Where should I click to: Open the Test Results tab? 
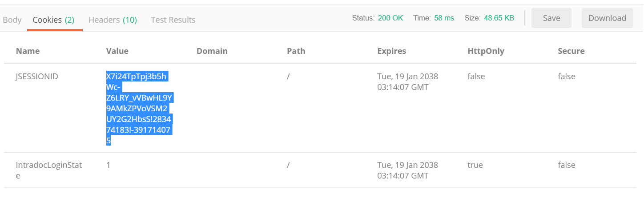[173, 20]
